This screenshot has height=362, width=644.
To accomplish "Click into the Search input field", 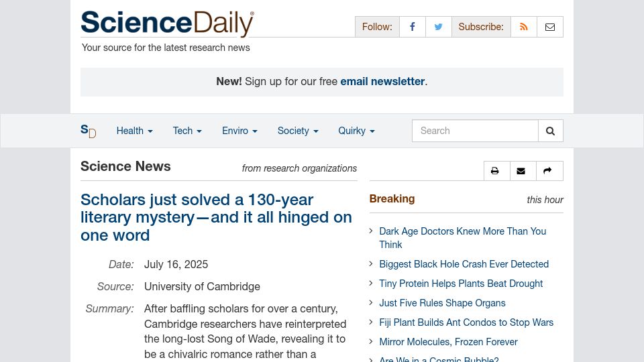I will pyautogui.click(x=475, y=131).
